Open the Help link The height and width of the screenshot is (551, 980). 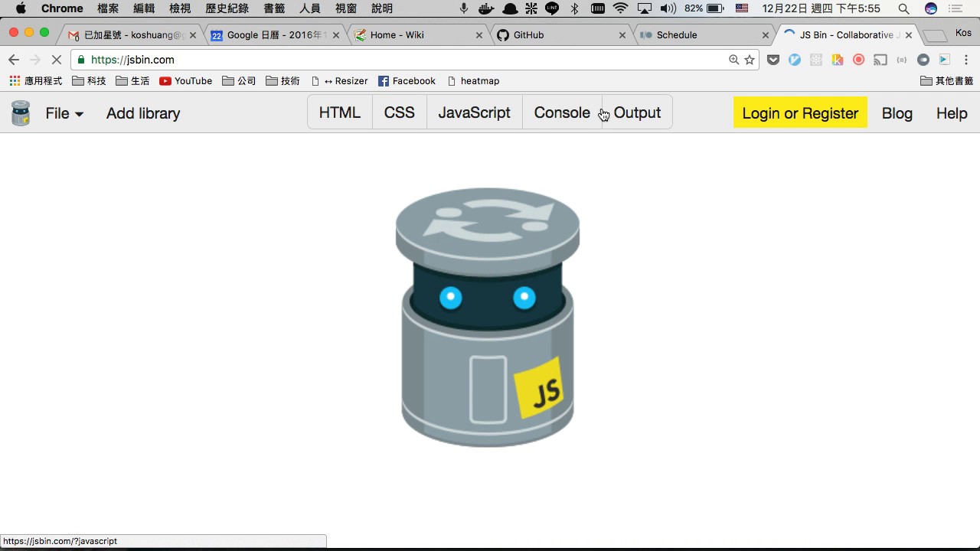coord(952,113)
